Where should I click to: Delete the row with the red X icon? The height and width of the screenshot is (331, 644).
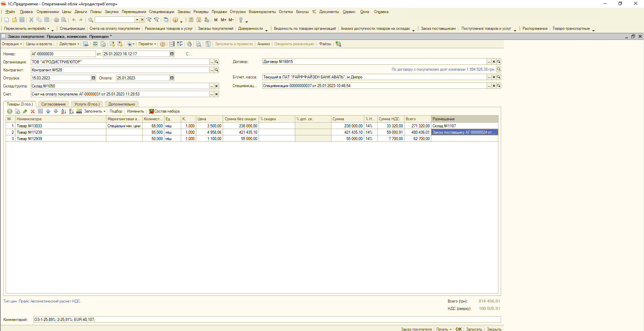(x=33, y=111)
